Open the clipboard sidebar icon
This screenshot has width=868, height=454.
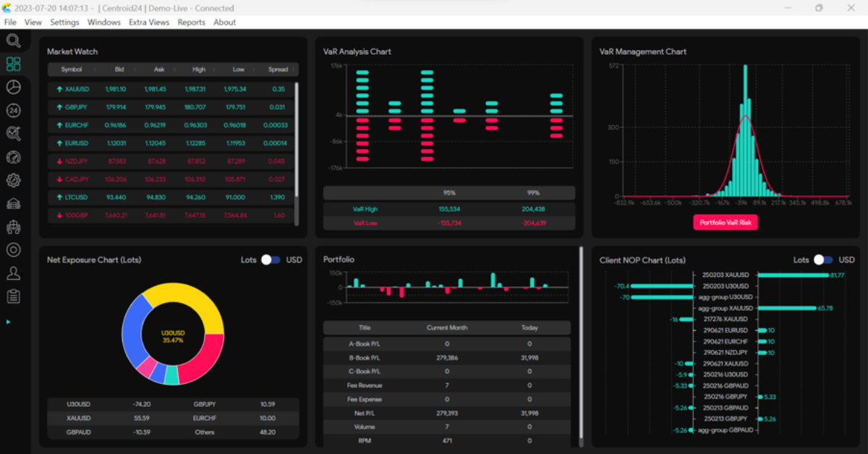point(13,296)
